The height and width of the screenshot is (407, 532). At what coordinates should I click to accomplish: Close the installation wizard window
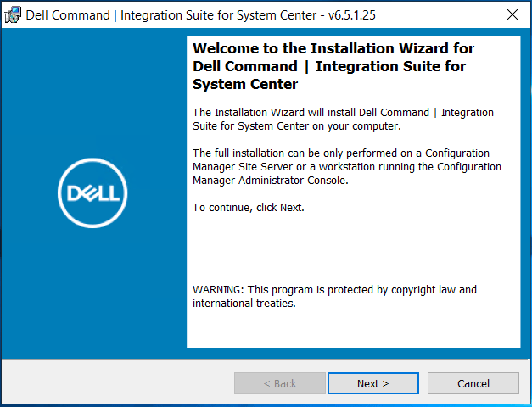coord(512,14)
